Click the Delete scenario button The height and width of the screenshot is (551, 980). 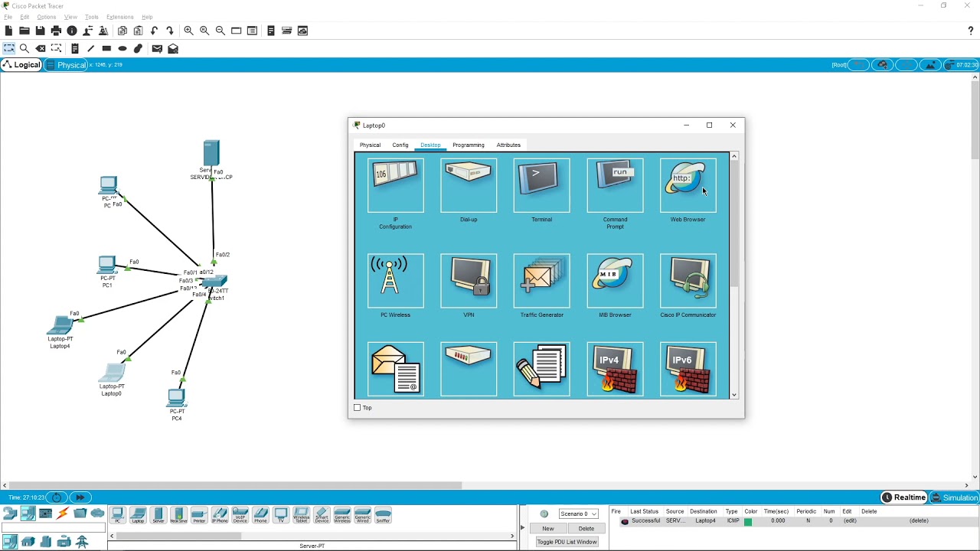[x=586, y=528]
